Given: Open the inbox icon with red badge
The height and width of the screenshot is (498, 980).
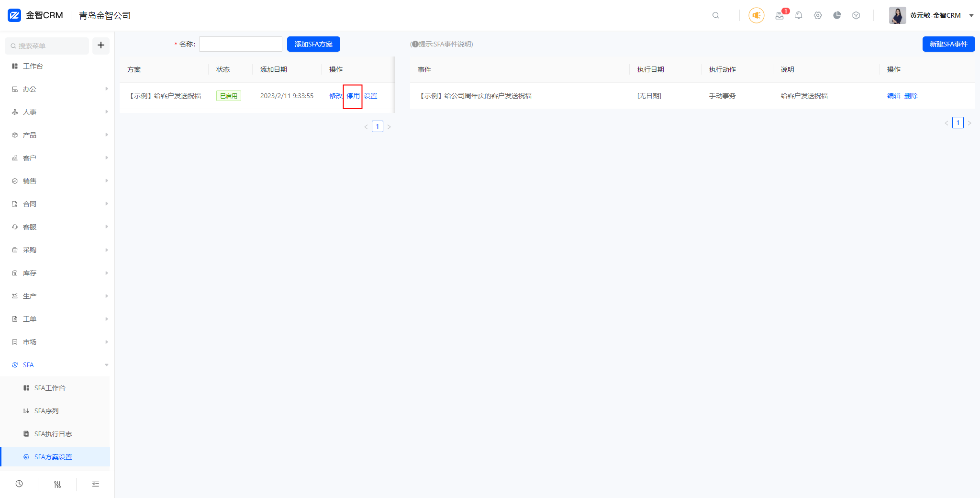Looking at the screenshot, I should [x=780, y=15].
